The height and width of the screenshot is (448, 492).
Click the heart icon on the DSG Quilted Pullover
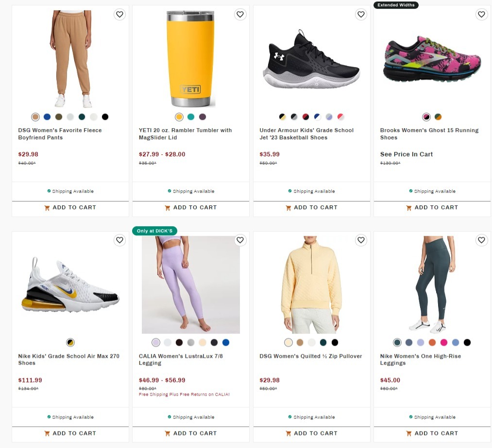[361, 240]
